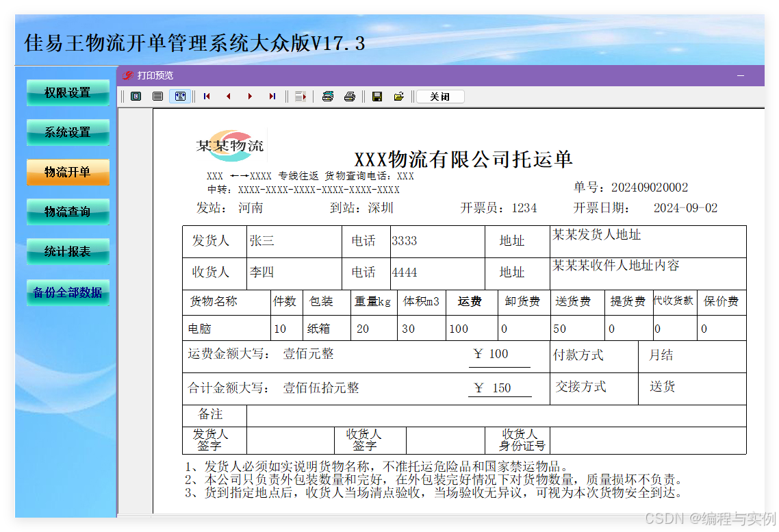
Task: Click departure station value 河南
Action: click(x=251, y=207)
